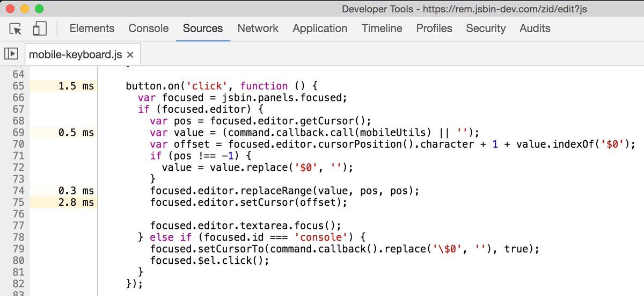Open the Console tab
644x296 pixels.
[x=149, y=28]
